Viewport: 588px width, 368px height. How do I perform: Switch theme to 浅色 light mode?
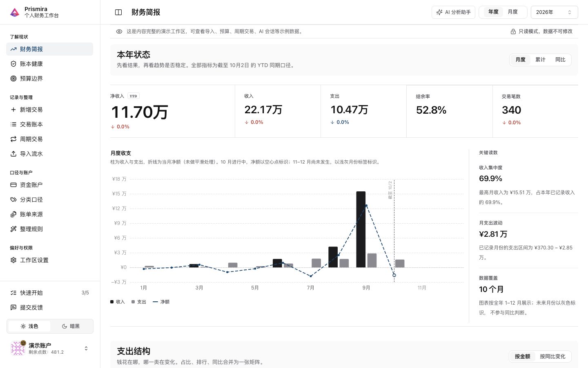click(x=29, y=326)
